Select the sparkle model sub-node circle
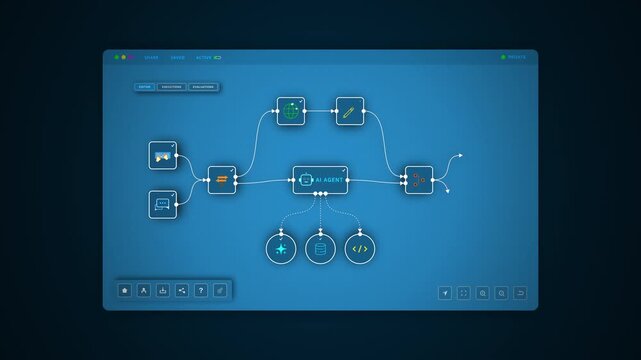The width and height of the screenshot is (641, 360). (281, 248)
